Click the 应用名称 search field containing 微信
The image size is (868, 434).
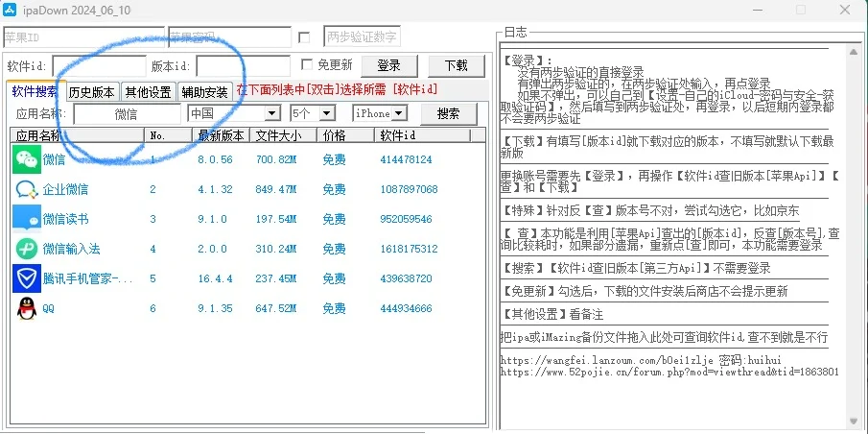click(x=127, y=113)
